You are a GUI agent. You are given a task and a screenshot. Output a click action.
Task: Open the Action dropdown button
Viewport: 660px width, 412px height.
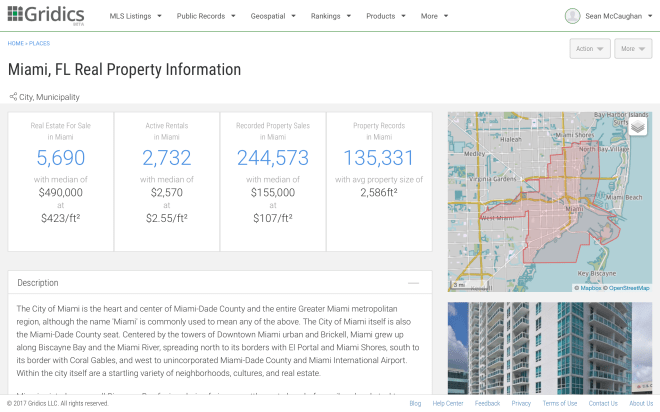click(589, 48)
